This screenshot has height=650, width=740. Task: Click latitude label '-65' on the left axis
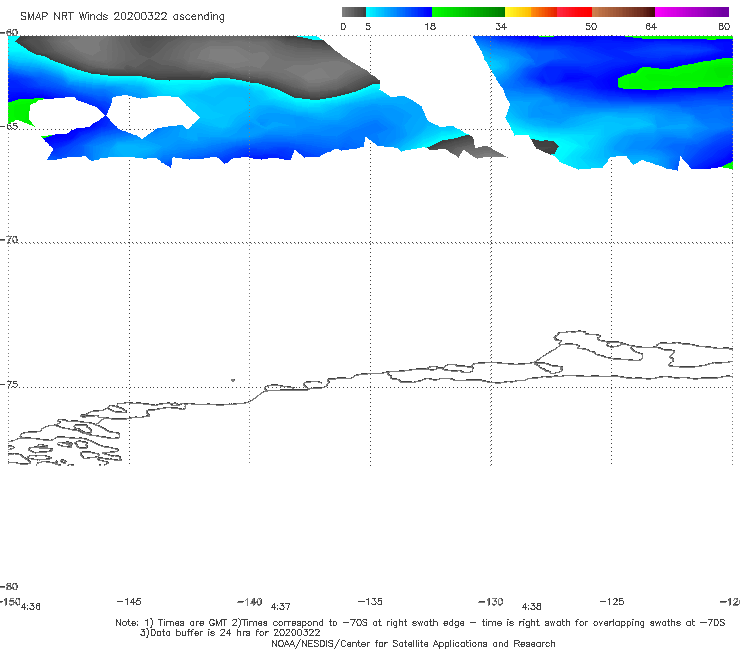[x=9, y=127]
